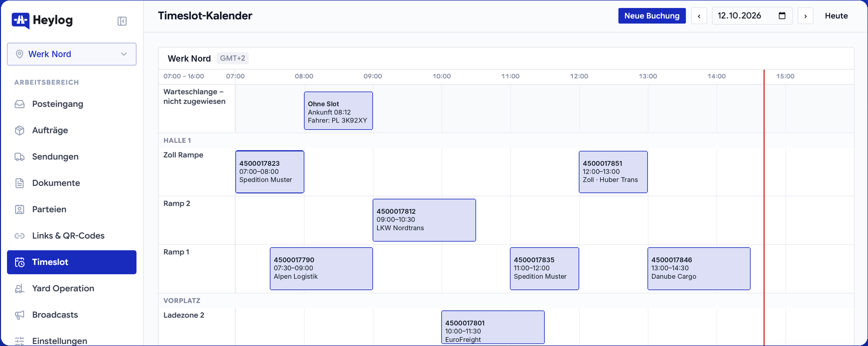Open booking 4500017846 Danube Cargo
The width and height of the screenshot is (868, 346).
click(699, 268)
